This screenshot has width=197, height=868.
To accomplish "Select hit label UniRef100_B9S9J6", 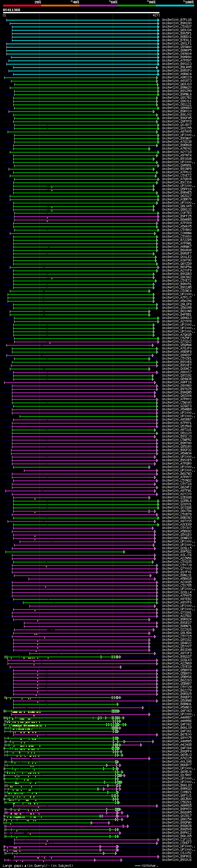I will [x=177, y=860].
